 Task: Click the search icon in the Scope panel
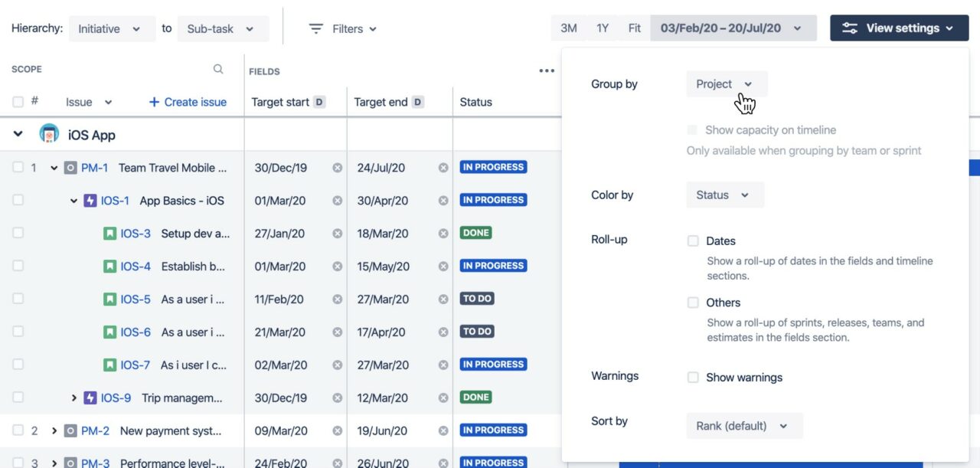point(218,68)
